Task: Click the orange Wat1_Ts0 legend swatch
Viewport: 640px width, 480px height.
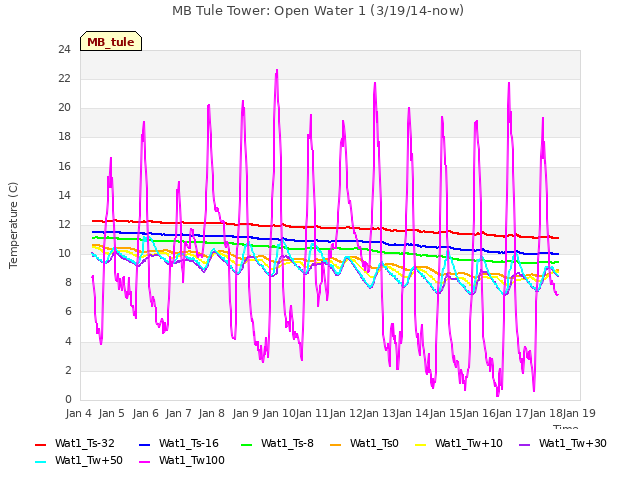Action: tap(335, 444)
